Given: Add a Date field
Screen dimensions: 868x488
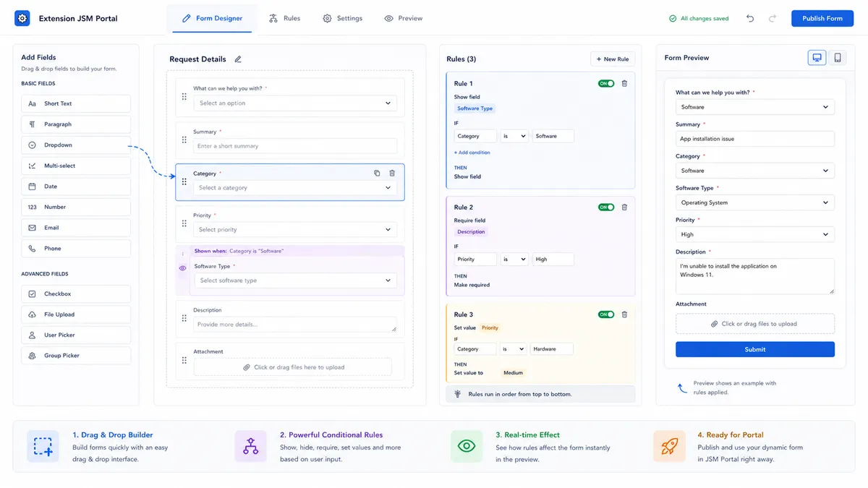Looking at the screenshot, I should pos(76,187).
